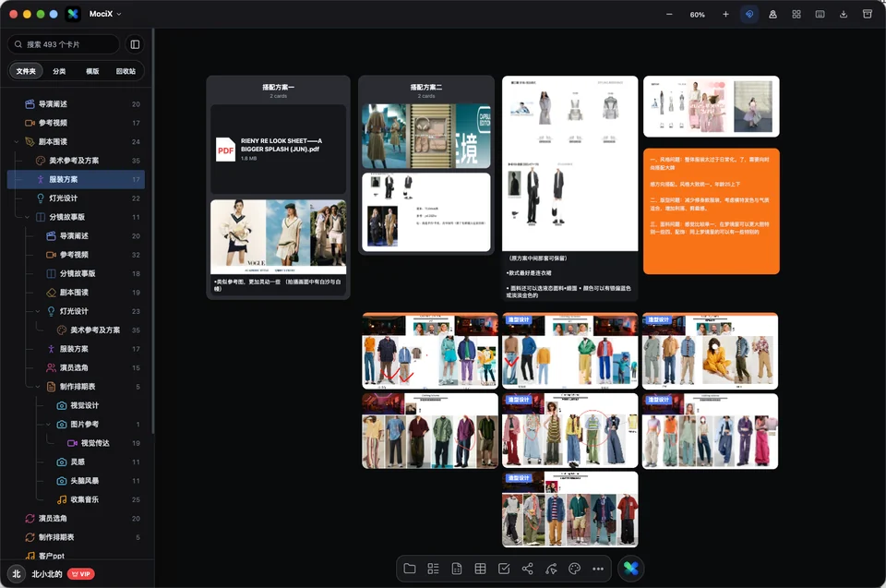This screenshot has width=886, height=588.
Task: Zoom out with the minus icon
Action: (x=669, y=14)
